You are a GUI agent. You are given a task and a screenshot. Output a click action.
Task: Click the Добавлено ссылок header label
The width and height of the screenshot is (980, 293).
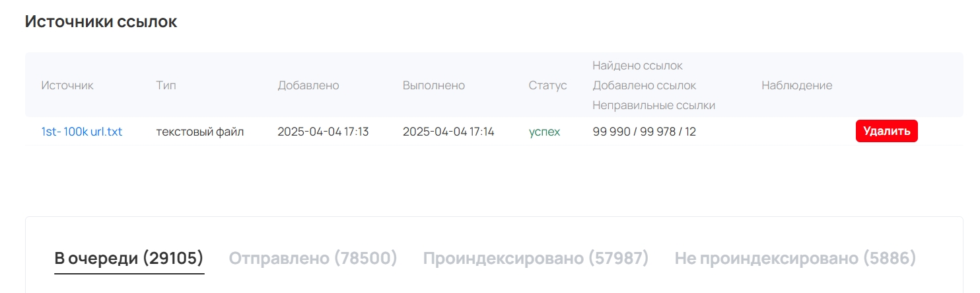pyautogui.click(x=644, y=85)
